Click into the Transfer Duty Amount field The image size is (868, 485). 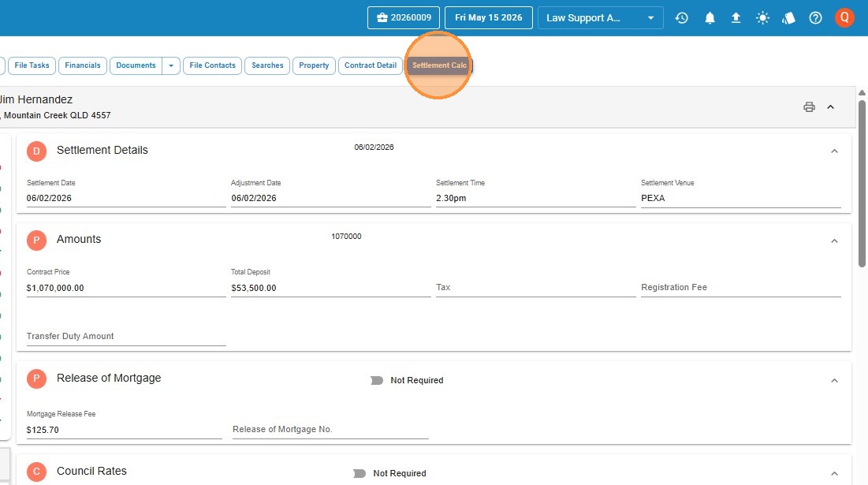(126, 336)
